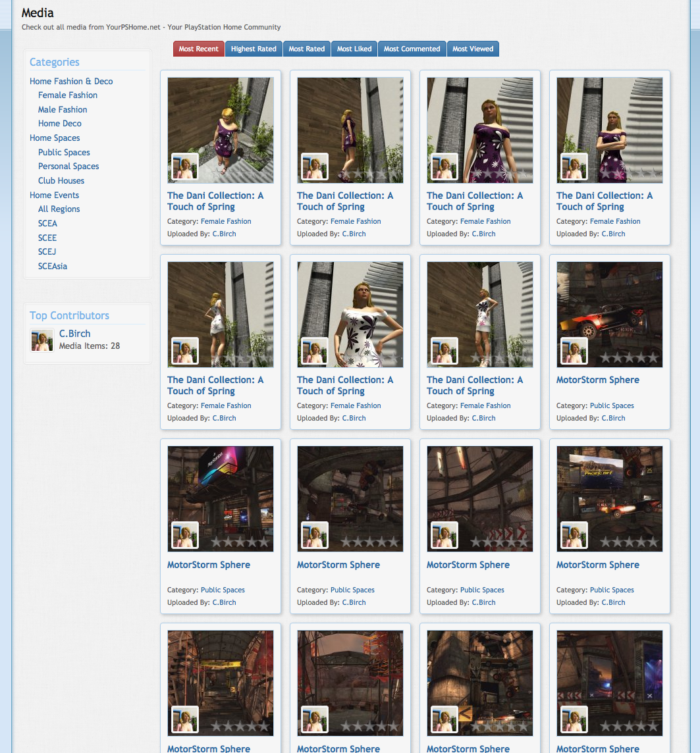The width and height of the screenshot is (700, 753).
Task: Select the SCEA region link
Action: pyautogui.click(x=47, y=223)
